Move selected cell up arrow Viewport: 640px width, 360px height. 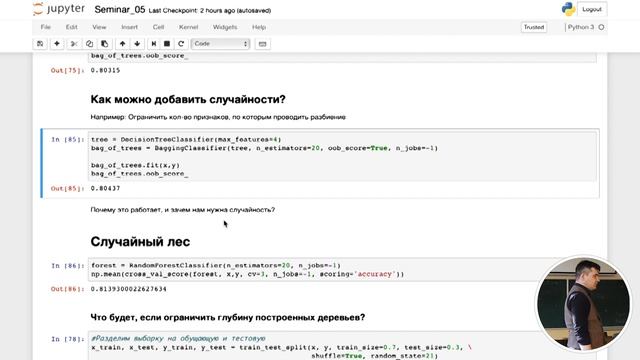coord(122,44)
